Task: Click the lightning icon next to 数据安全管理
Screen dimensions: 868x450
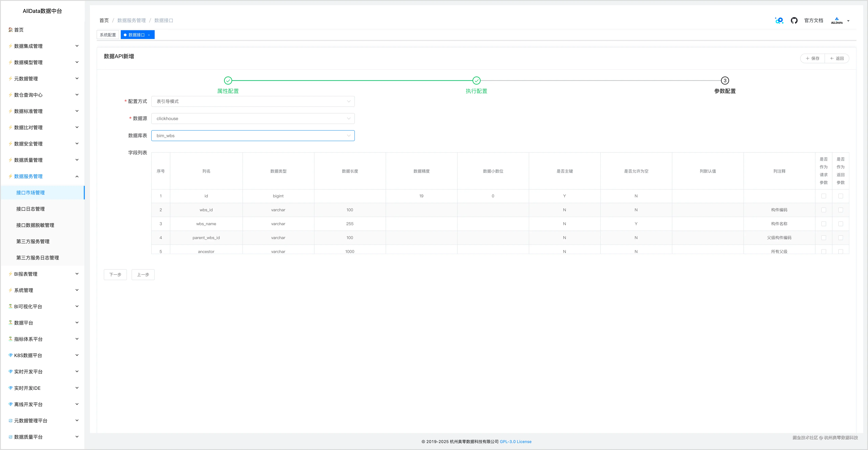Action: point(11,143)
